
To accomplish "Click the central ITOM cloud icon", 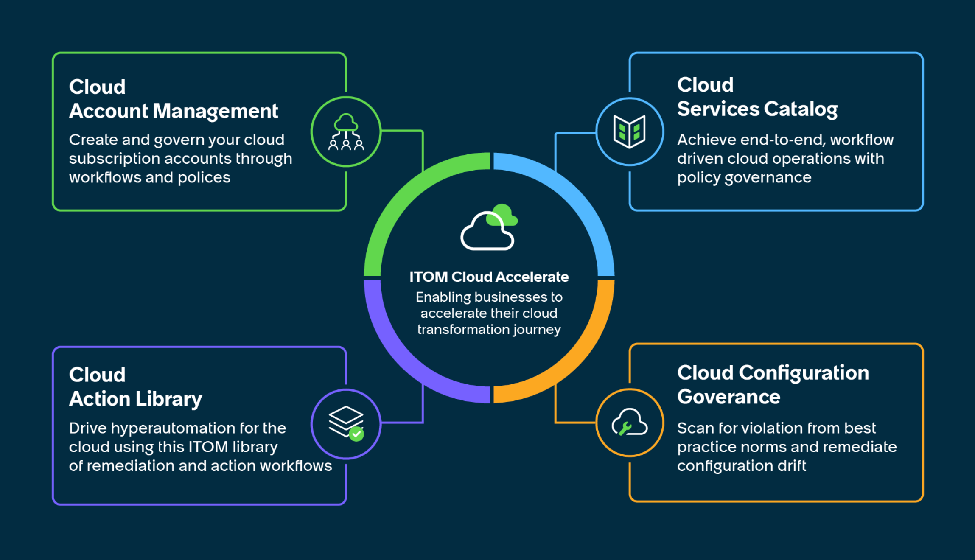I will pos(489,227).
